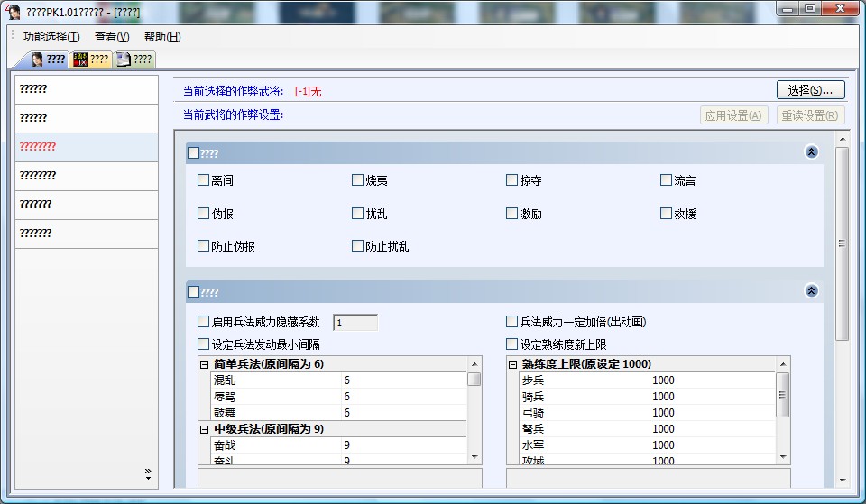Click the red game-logo icon on the second tab
The height and width of the screenshot is (504, 866).
coord(79,60)
